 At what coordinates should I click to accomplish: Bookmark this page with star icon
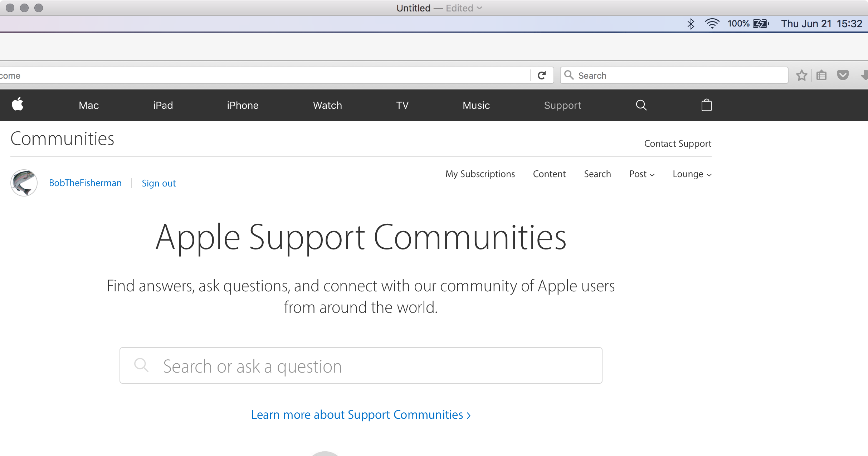[801, 76]
